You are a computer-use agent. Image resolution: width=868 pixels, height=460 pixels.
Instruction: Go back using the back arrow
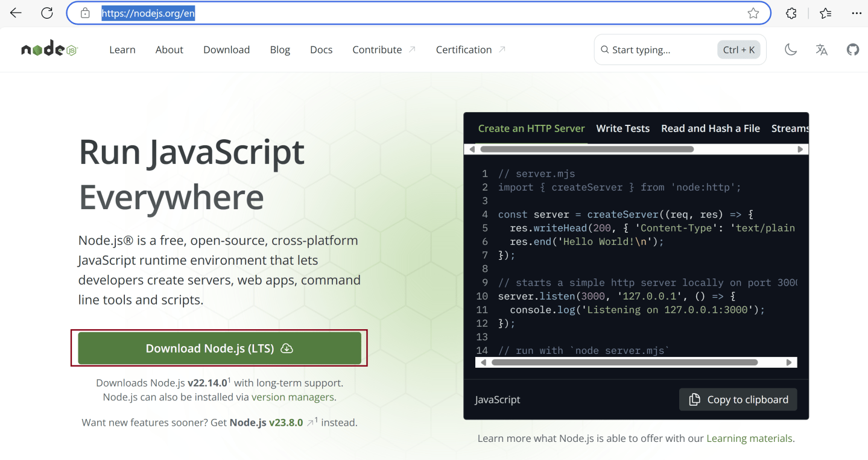[15, 13]
